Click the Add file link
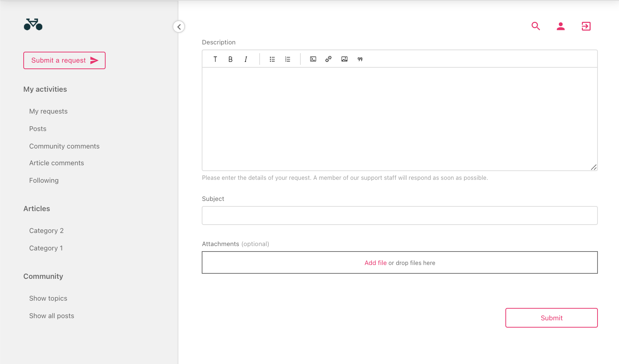This screenshot has width=619, height=364. [375, 263]
